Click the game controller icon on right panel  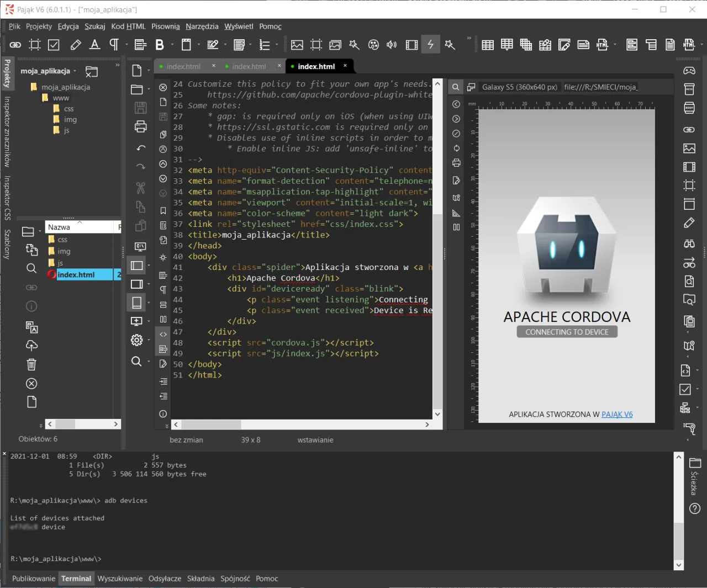689,71
